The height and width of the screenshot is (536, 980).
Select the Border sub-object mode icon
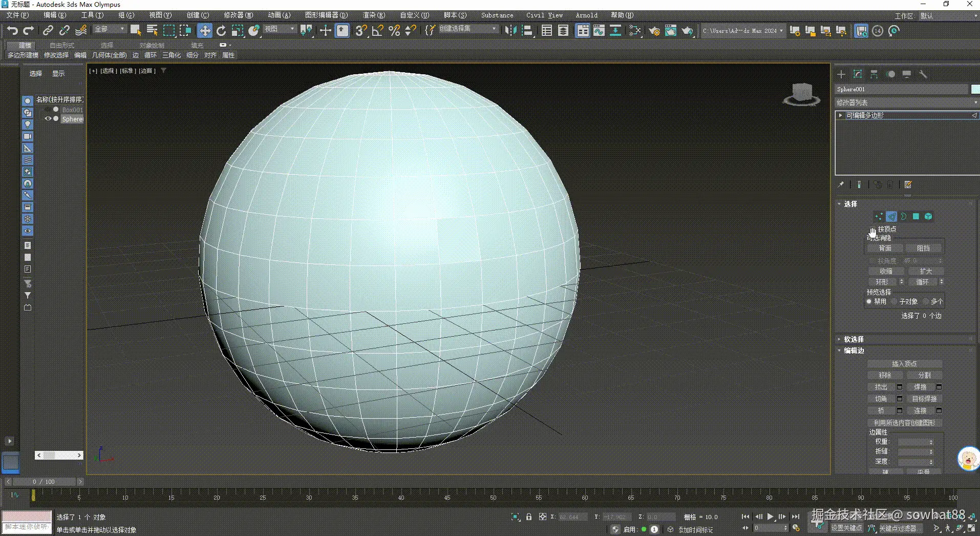coord(903,216)
